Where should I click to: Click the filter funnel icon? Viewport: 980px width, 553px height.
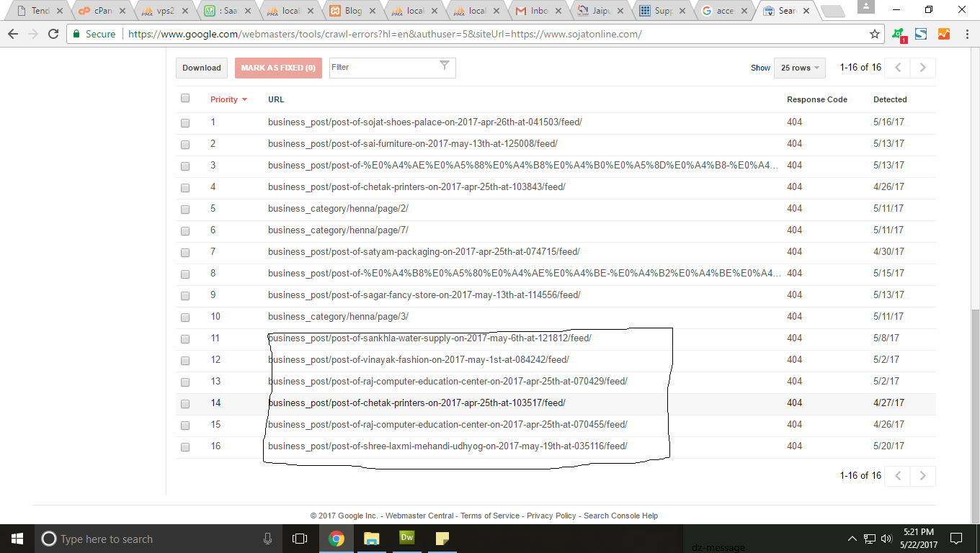pos(445,66)
